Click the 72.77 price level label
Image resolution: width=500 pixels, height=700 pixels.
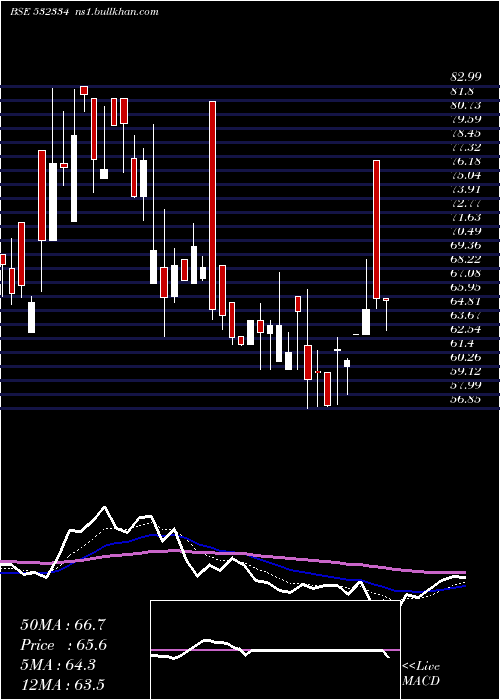pos(466,203)
